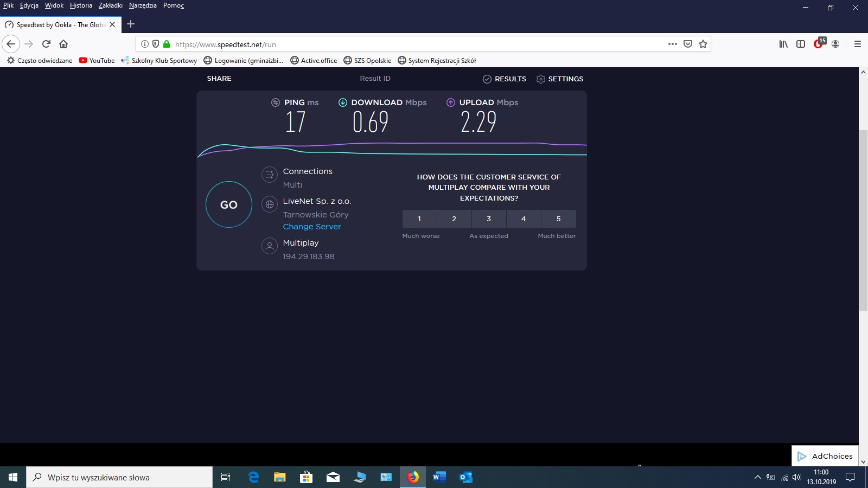868x488 pixels.
Task: Open a new browser tab
Action: (131, 24)
